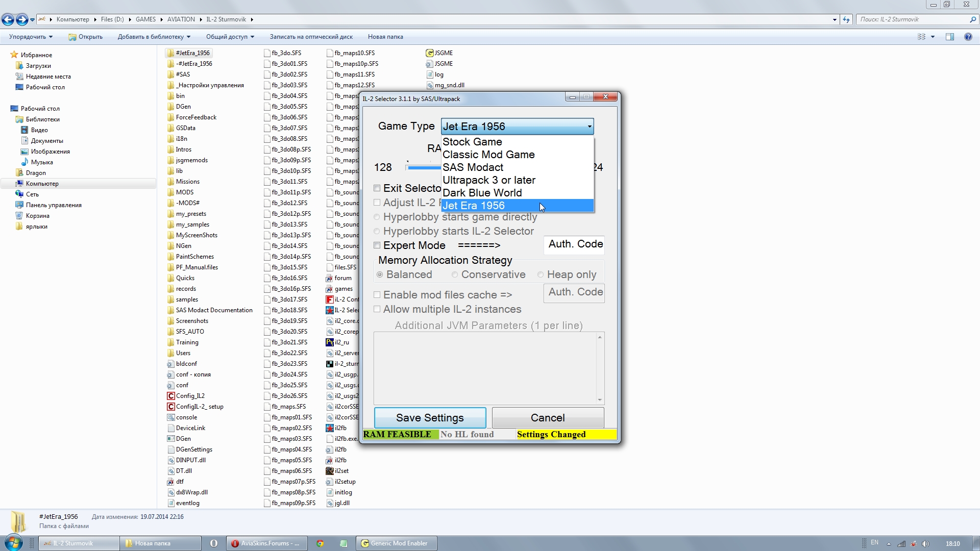Enable the Expert Mode checkbox
Image resolution: width=980 pixels, height=551 pixels.
click(377, 245)
